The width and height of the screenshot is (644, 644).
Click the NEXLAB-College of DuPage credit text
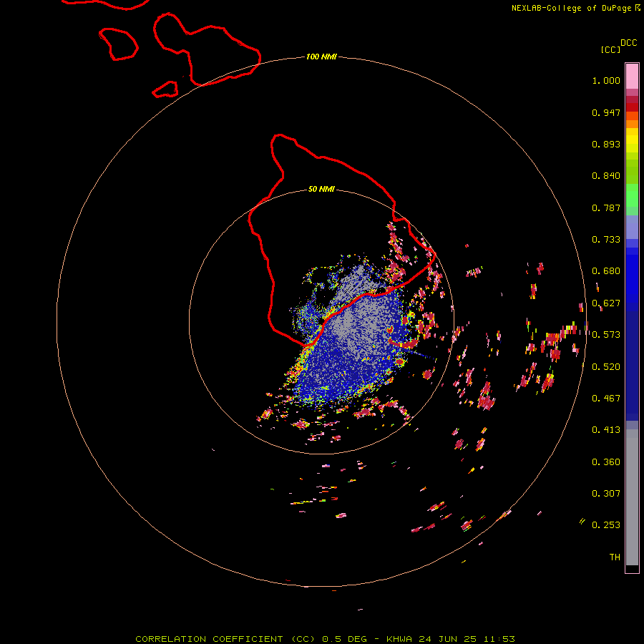[x=571, y=8]
